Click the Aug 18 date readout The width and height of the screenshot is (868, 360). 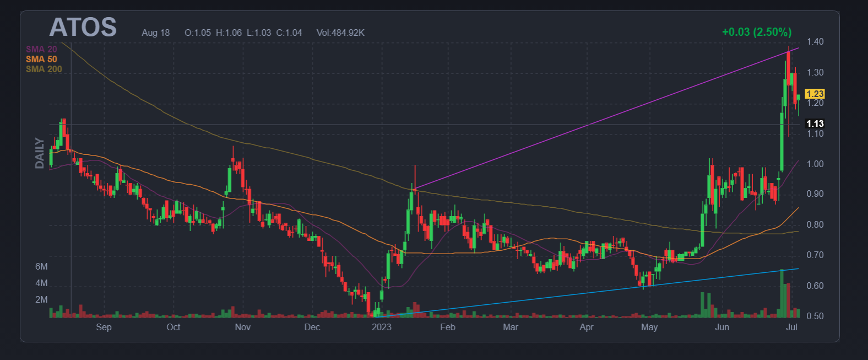(x=156, y=33)
